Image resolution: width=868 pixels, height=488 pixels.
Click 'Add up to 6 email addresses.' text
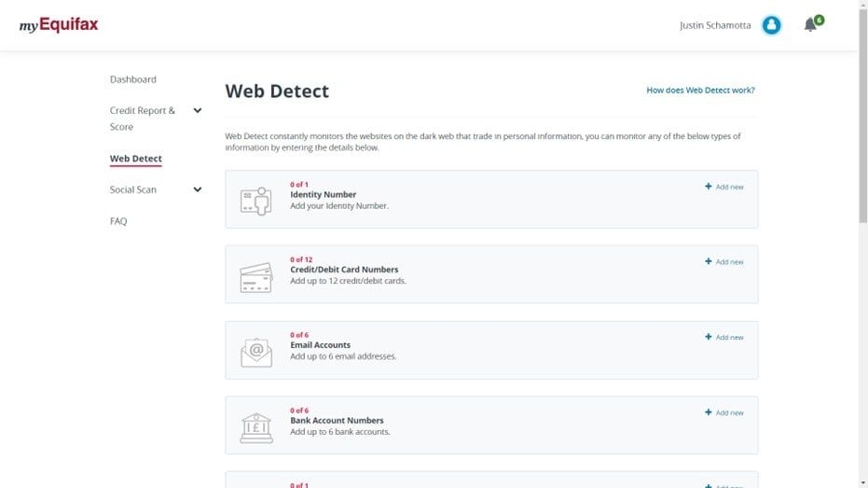pyautogui.click(x=343, y=356)
